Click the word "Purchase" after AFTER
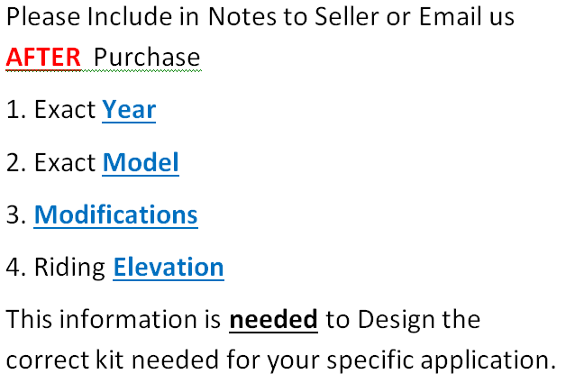Screen dimensions: 575x392 pyautogui.click(x=147, y=58)
